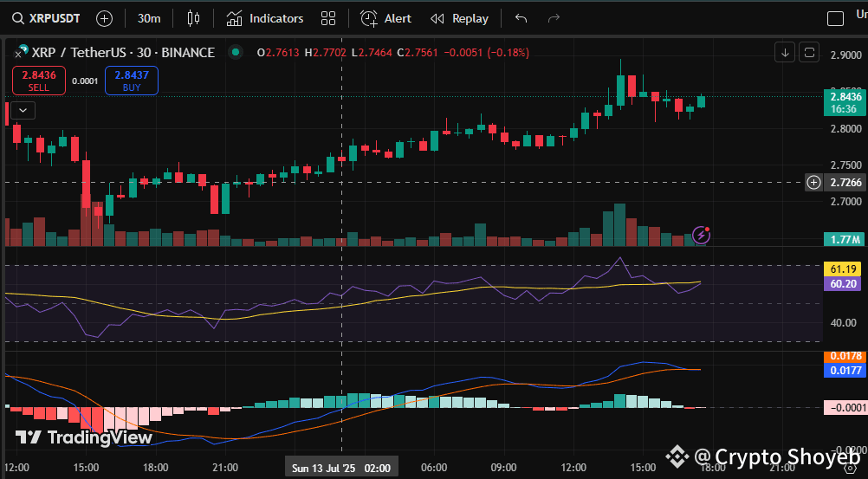
Task: Open the indicator templates grid icon
Action: coord(328,18)
